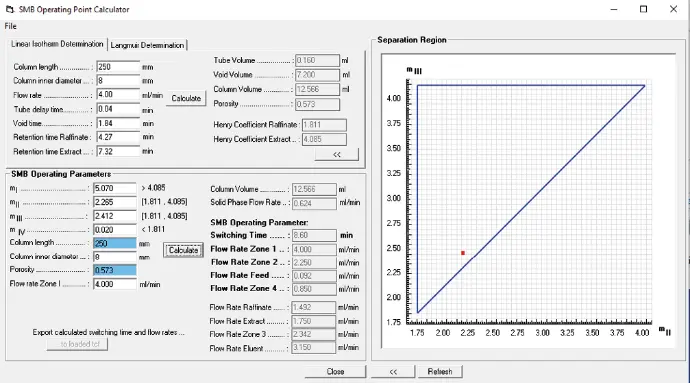Click the highlighted Porosity field 0.573
Image resolution: width=690 pixels, height=389 pixels.
tap(114, 270)
